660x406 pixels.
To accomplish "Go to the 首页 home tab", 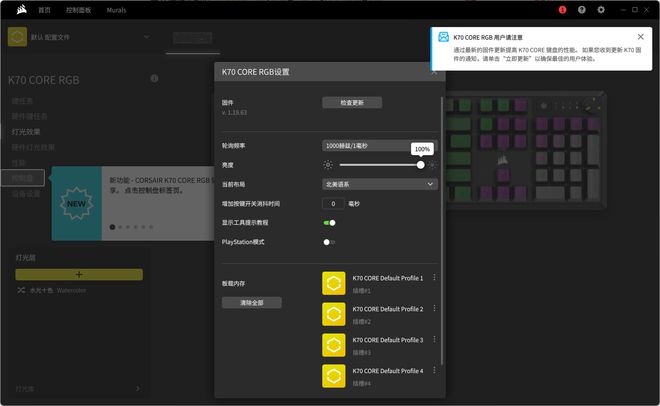I will coord(44,10).
